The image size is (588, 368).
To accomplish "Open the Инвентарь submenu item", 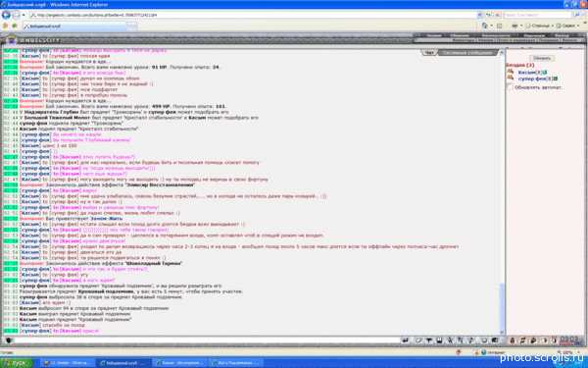I will (464, 40).
